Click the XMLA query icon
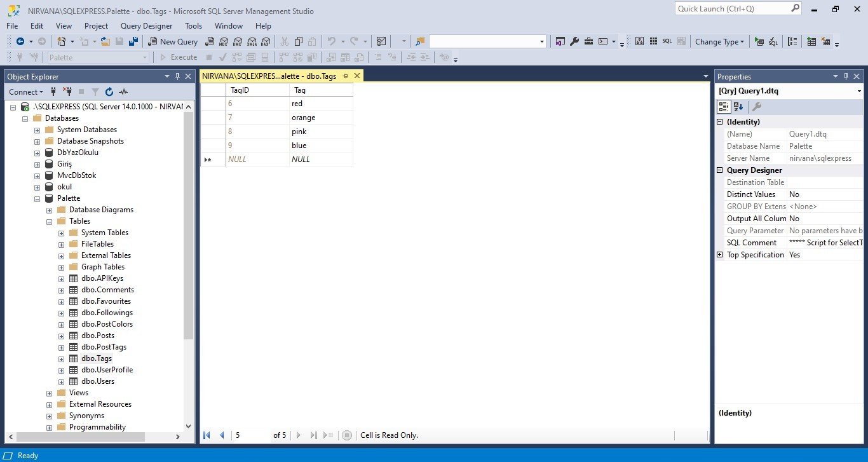 [251, 41]
